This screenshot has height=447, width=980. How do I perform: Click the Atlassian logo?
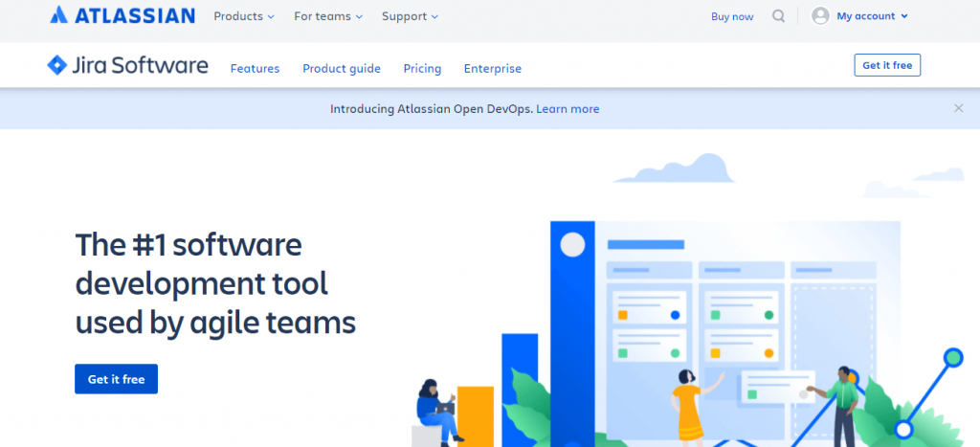click(122, 15)
